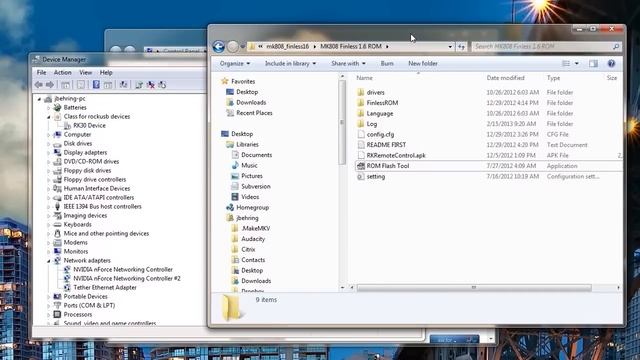Click the navigation pane vertical scrollbar
The height and width of the screenshot is (360, 640).
pyautogui.click(x=342, y=122)
